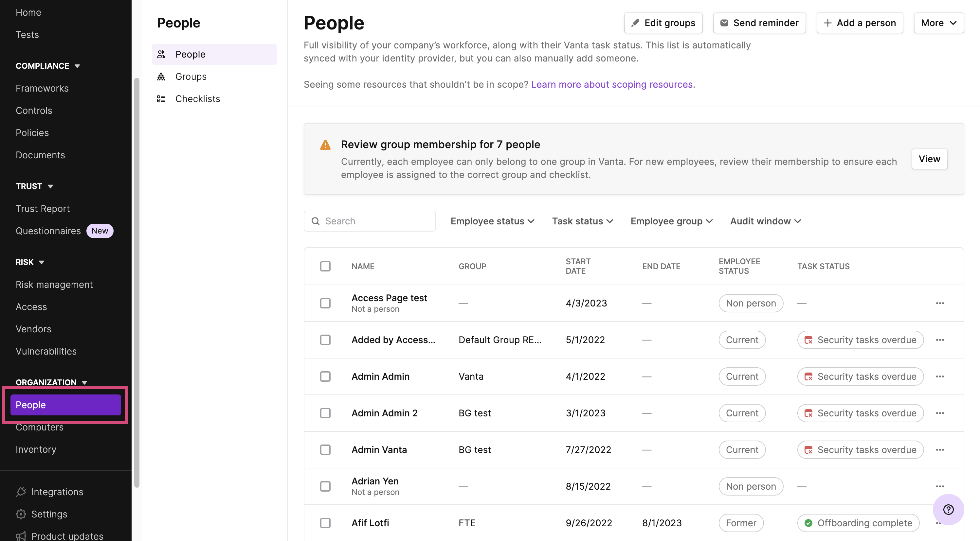Open Tests in the sidebar
Screen dimensions: 980x541
[x=27, y=35]
